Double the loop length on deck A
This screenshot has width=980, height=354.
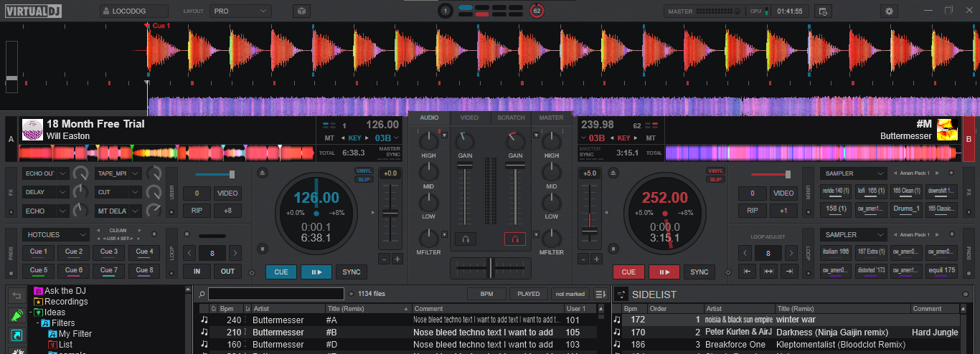(x=234, y=253)
